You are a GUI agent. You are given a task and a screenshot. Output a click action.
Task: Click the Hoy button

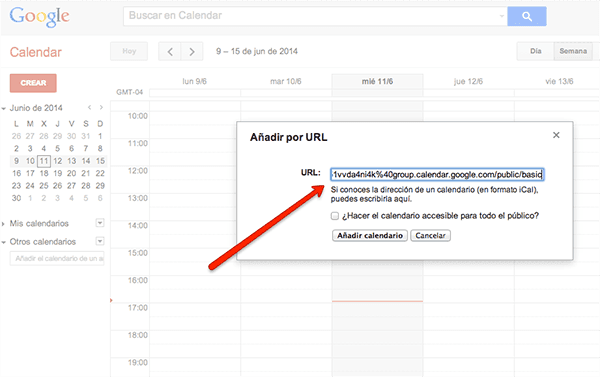click(x=129, y=51)
